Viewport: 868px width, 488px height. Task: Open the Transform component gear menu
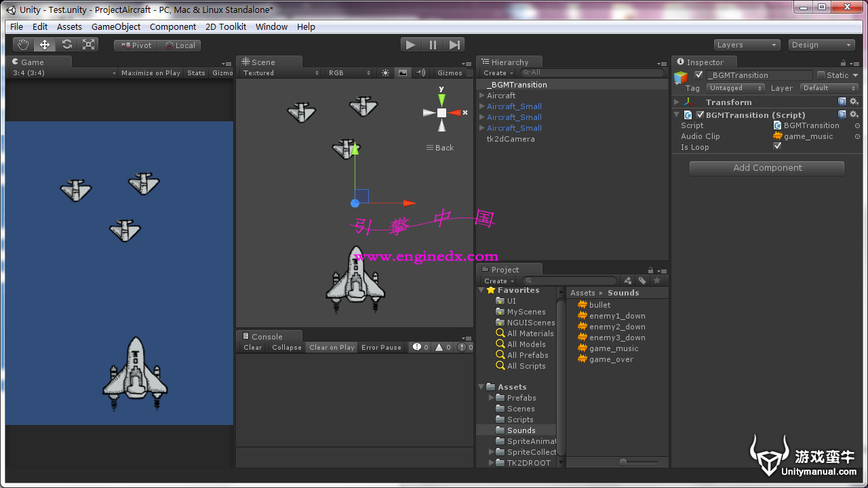pos(854,102)
